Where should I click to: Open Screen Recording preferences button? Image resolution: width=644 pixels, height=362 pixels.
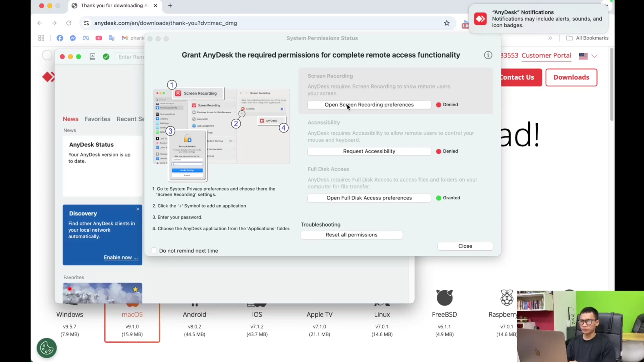[369, 105]
